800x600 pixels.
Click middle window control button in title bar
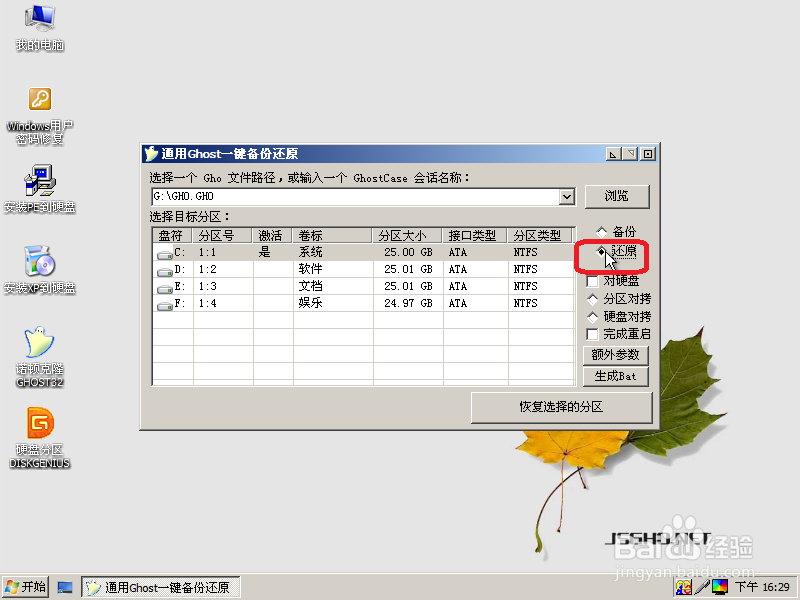tap(631, 154)
